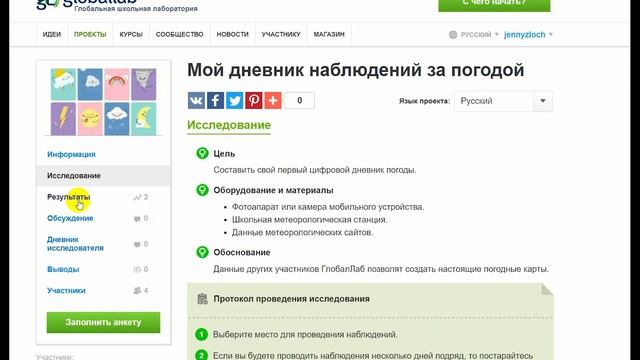Viewport: 640px width, 360px height.
Task: Open the Результаты sidebar link
Action: tap(69, 197)
